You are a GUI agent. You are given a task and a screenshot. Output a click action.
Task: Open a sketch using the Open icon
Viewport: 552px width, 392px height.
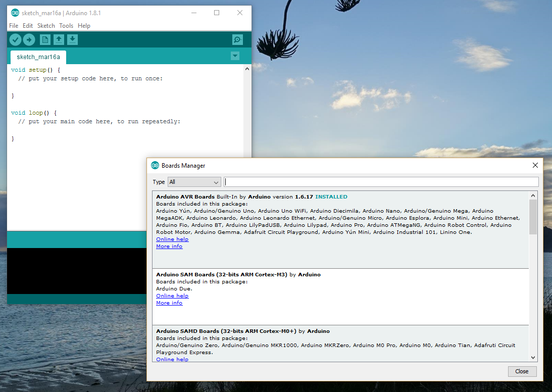click(x=59, y=40)
